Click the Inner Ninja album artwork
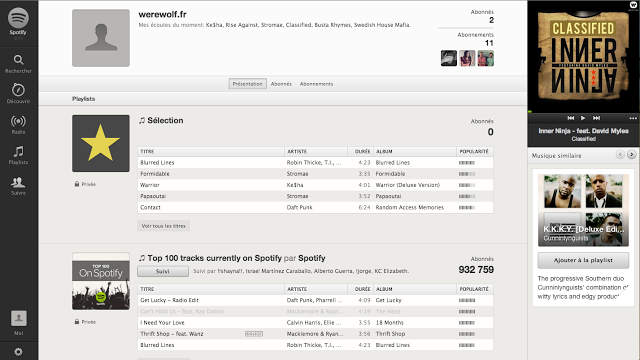Image resolution: width=640 pixels, height=360 pixels. (x=583, y=56)
